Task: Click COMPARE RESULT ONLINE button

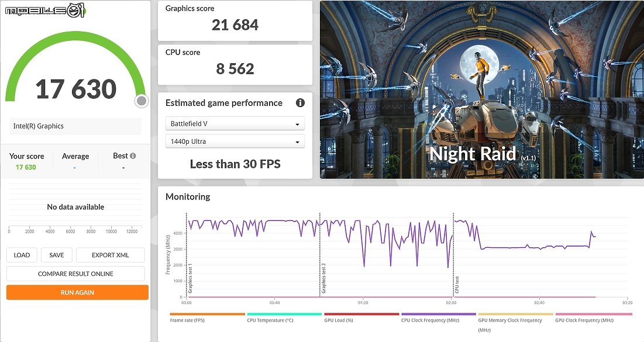Action: click(x=75, y=274)
